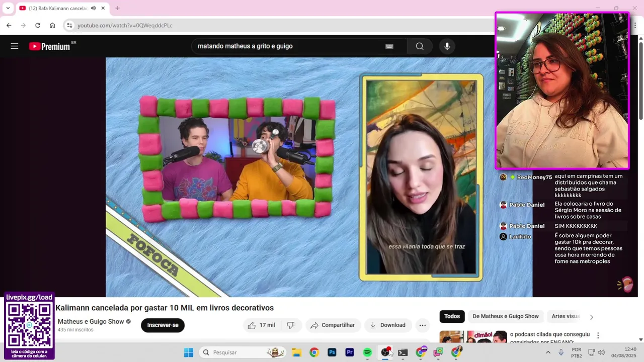Open the terminal app from taskbar
This screenshot has width=644, height=362.
[x=403, y=352]
